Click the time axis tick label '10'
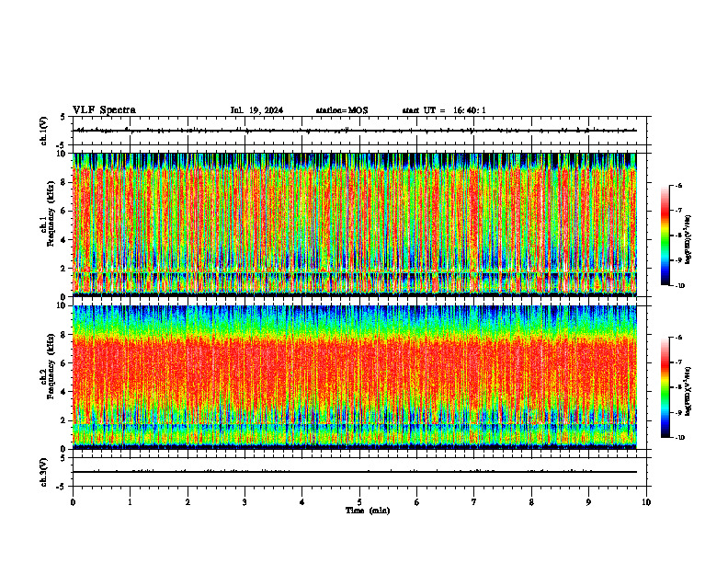The width and height of the screenshot is (728, 563). pyautogui.click(x=646, y=502)
